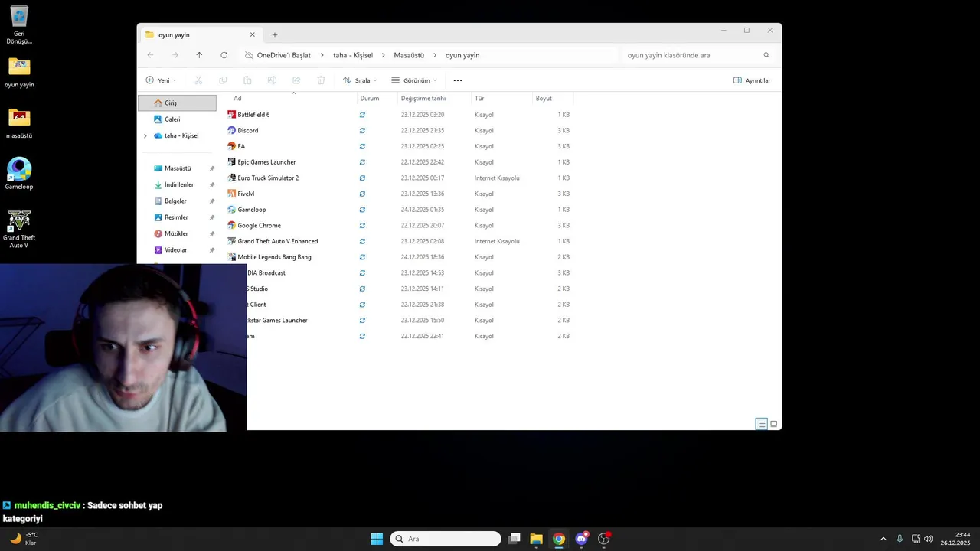
Task: Launch Grand Theft Auto V desktop icon
Action: pos(19,229)
